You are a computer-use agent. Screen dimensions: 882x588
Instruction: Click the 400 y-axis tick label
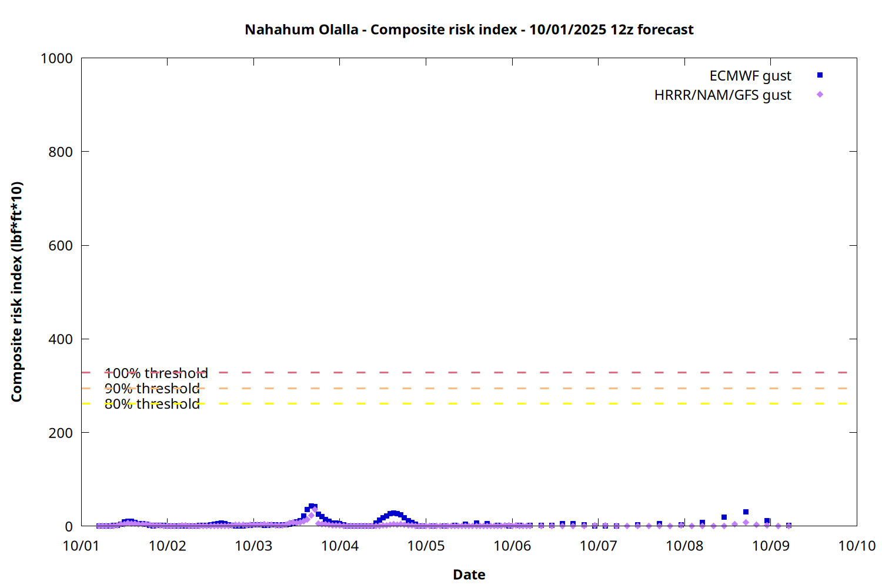61,339
